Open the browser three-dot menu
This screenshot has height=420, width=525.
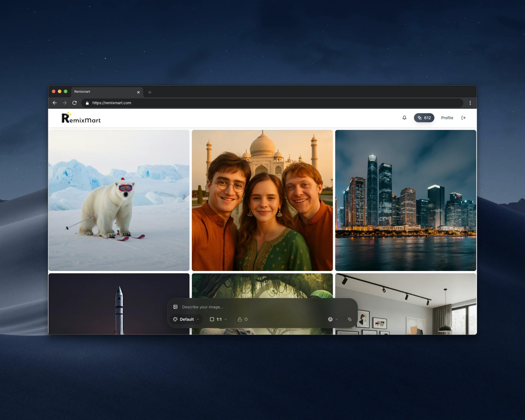pyautogui.click(x=470, y=103)
